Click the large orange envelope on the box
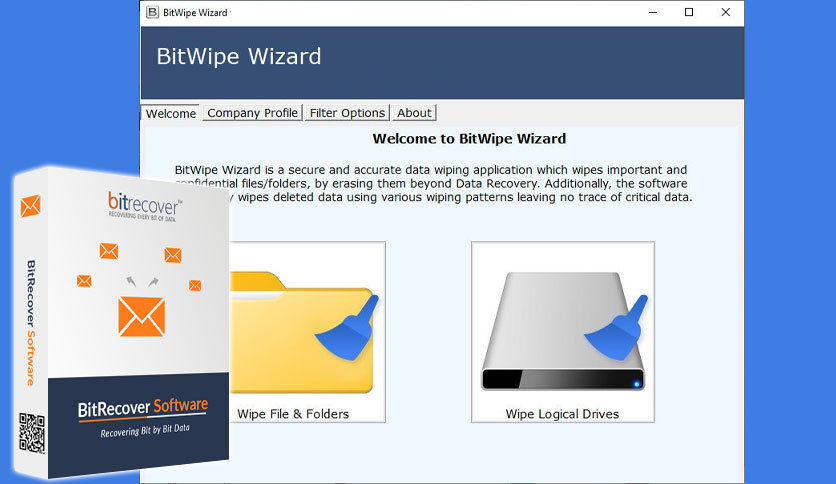The width and height of the screenshot is (836, 484). pyautogui.click(x=141, y=317)
